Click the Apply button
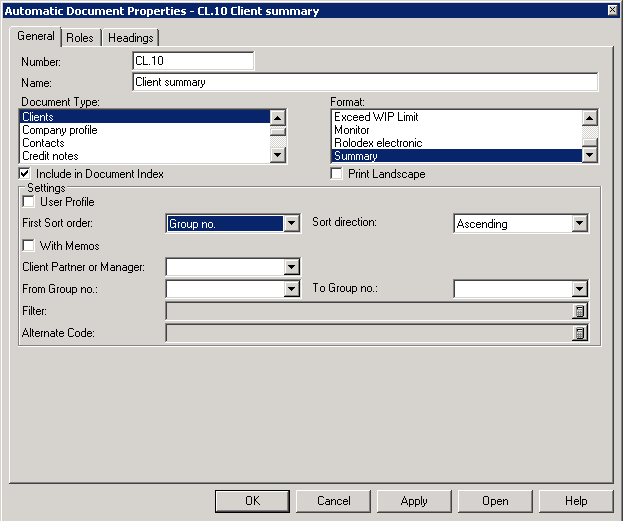 coord(414,501)
